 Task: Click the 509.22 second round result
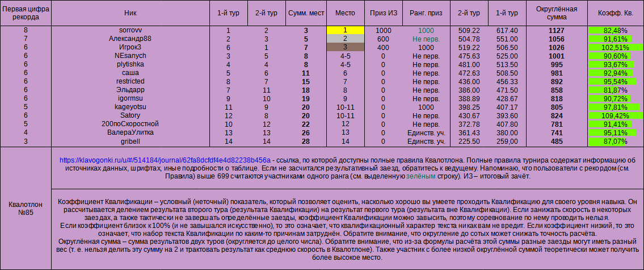tap(469, 30)
